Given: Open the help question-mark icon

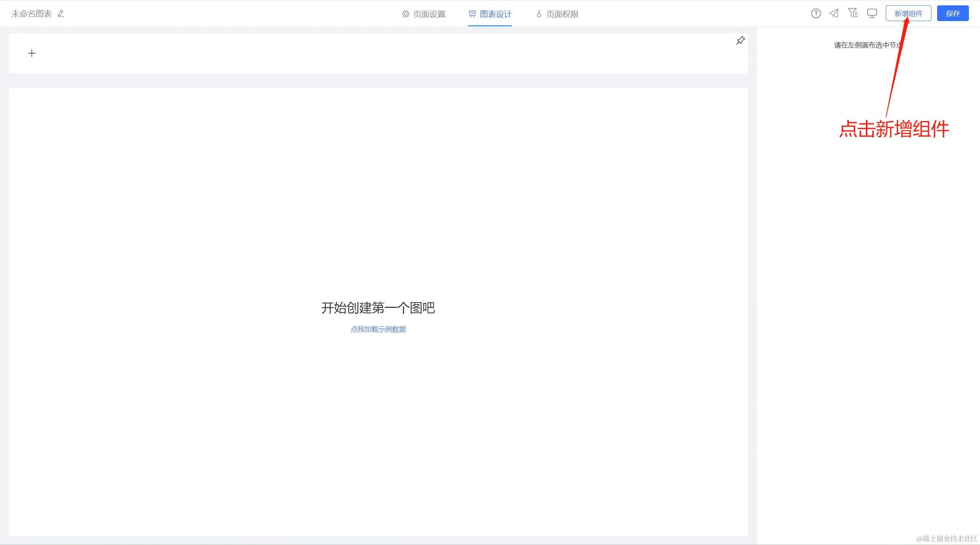Looking at the screenshot, I should tap(816, 14).
